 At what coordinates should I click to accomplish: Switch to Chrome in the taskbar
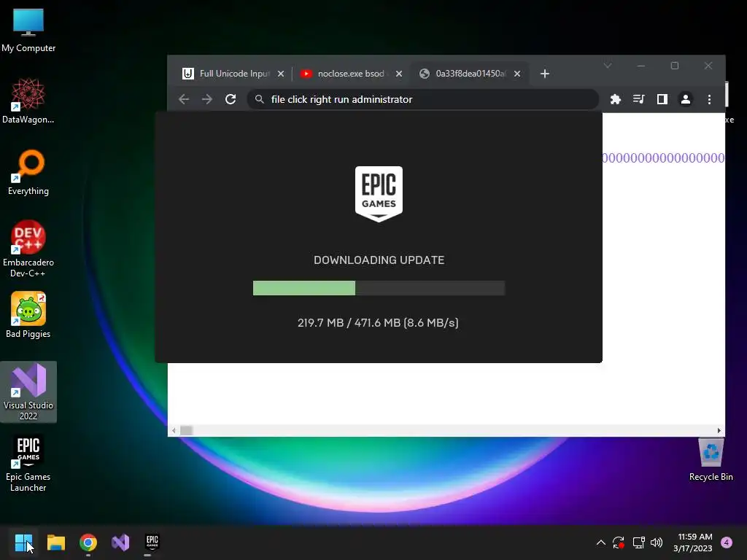88,542
